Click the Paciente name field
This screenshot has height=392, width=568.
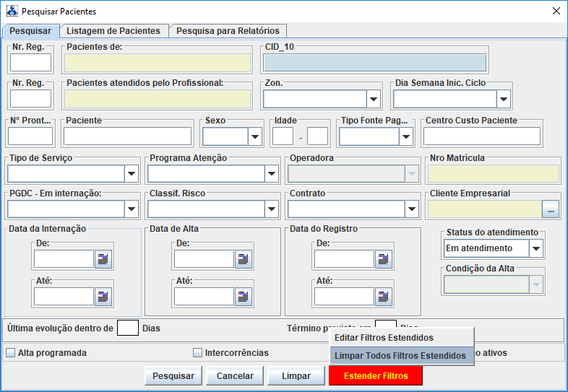click(127, 137)
